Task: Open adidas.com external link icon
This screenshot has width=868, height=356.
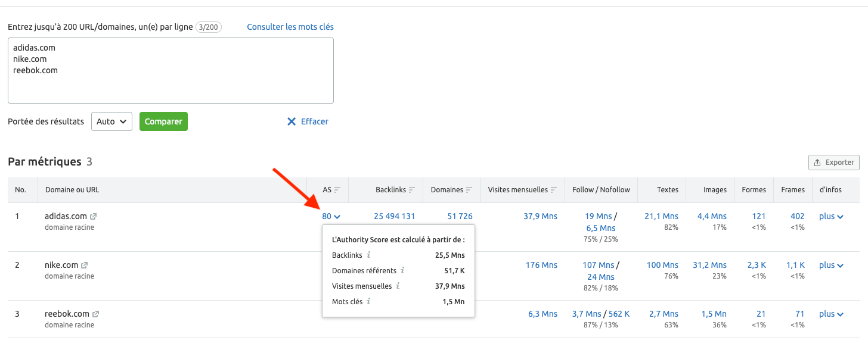Action: tap(94, 217)
